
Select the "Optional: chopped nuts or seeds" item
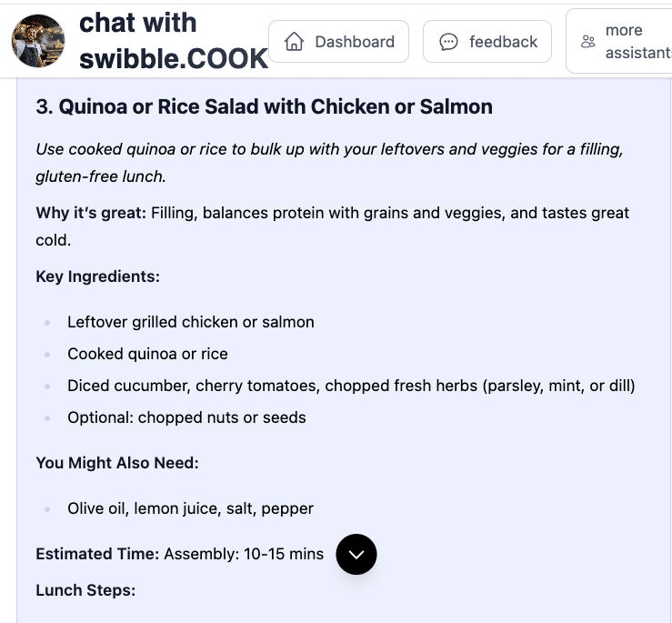coord(186,417)
